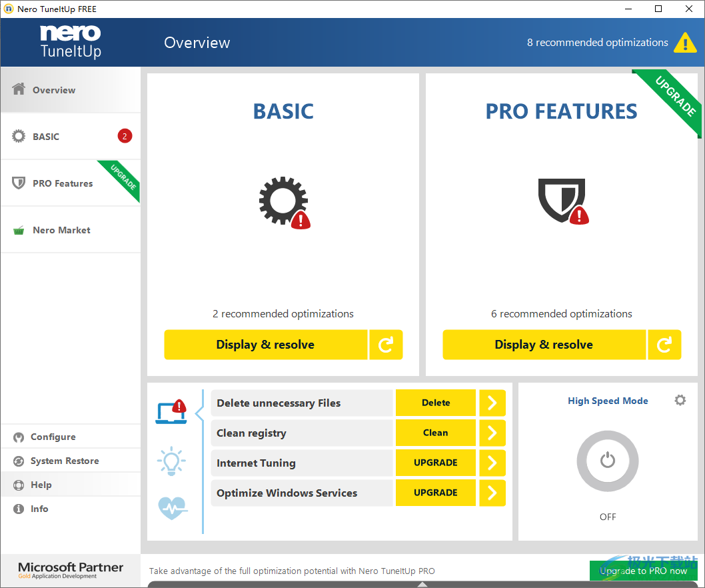The height and width of the screenshot is (588, 705).
Task: Open the Help menu entry
Action: tap(71, 485)
